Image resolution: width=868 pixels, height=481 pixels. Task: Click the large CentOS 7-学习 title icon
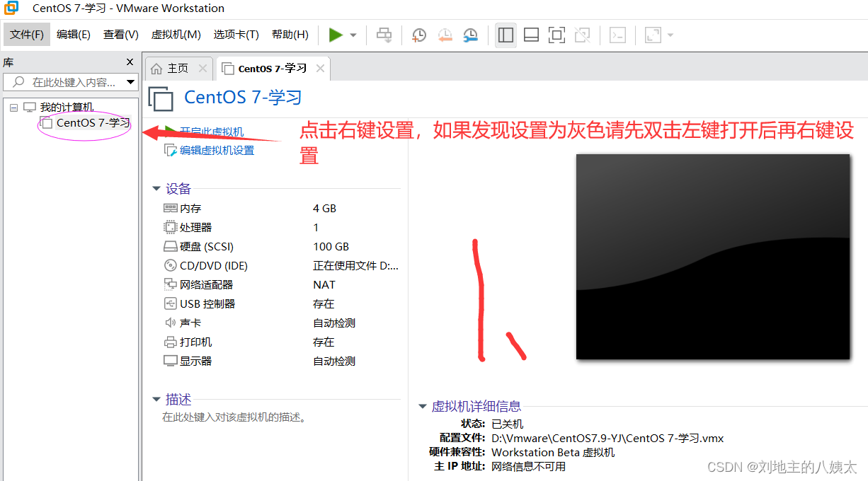coord(161,99)
